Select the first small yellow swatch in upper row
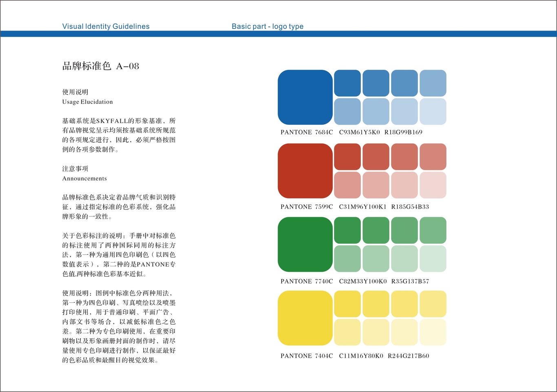 347,304
